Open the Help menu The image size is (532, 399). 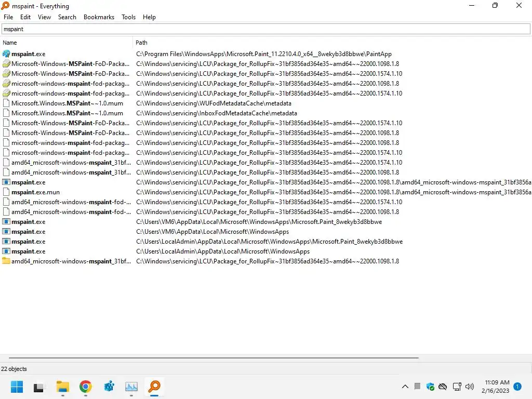(x=149, y=17)
